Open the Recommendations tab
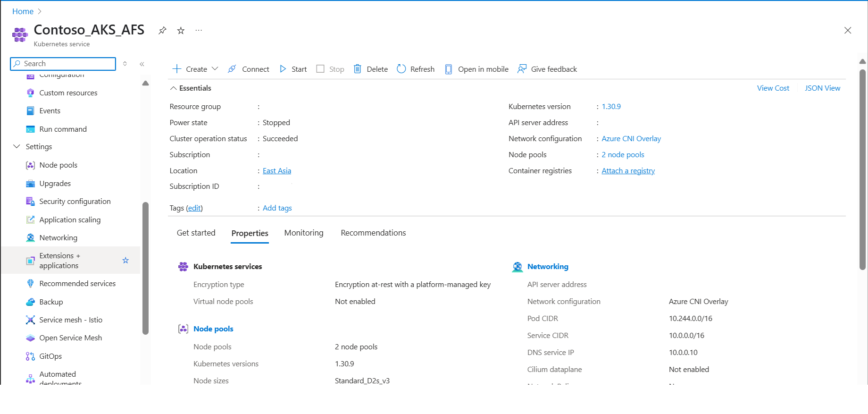 click(373, 233)
